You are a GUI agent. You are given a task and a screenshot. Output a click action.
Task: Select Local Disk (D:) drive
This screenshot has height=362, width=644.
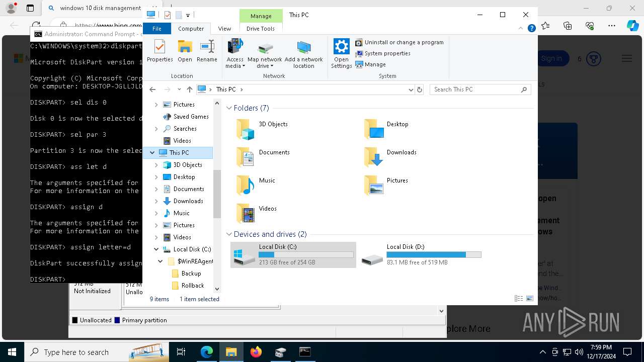(x=421, y=254)
